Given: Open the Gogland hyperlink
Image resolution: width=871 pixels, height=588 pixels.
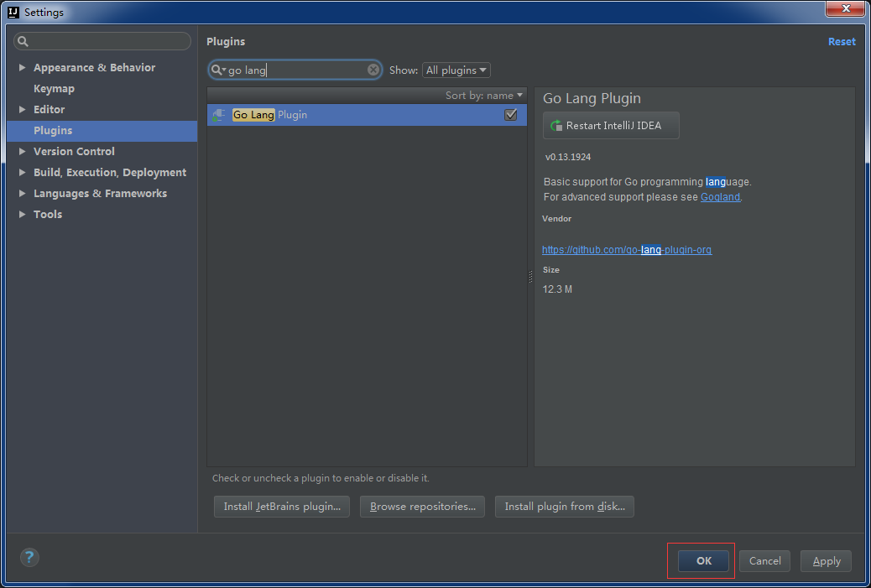Looking at the screenshot, I should coord(721,196).
